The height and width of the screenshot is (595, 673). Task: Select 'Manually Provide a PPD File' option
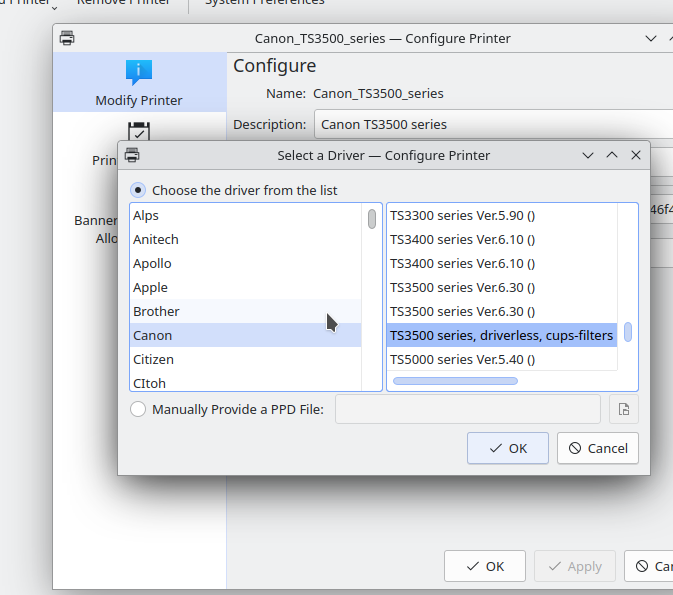pyautogui.click(x=139, y=409)
